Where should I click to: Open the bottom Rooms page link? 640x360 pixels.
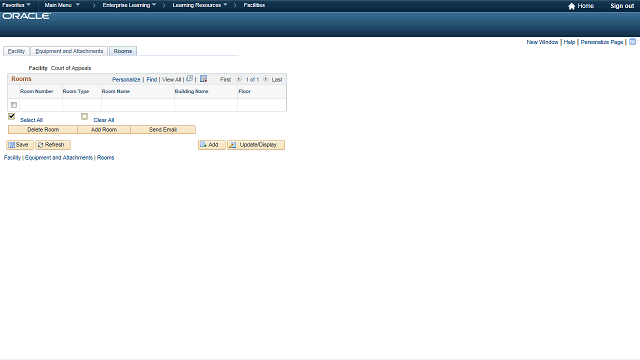(x=105, y=158)
